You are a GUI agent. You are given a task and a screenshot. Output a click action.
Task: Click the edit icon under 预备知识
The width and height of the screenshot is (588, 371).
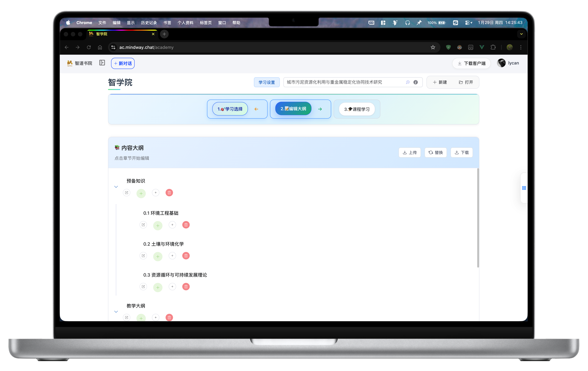pyautogui.click(x=126, y=193)
